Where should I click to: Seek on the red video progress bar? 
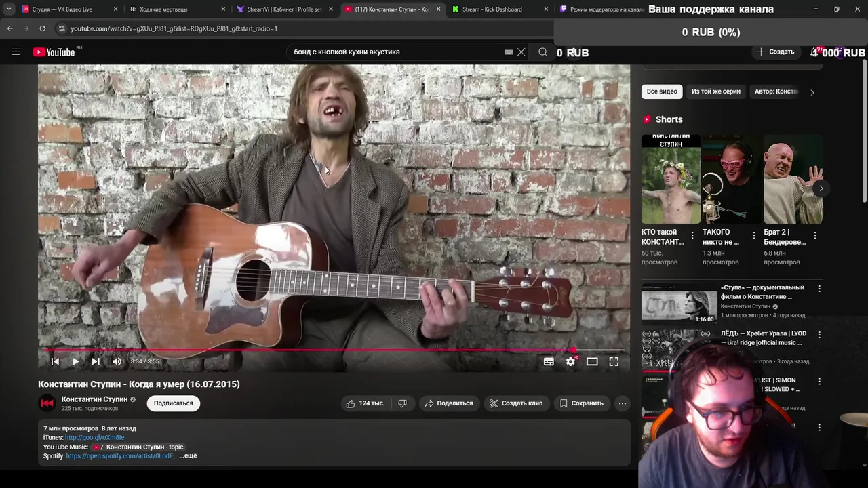tap(334, 350)
